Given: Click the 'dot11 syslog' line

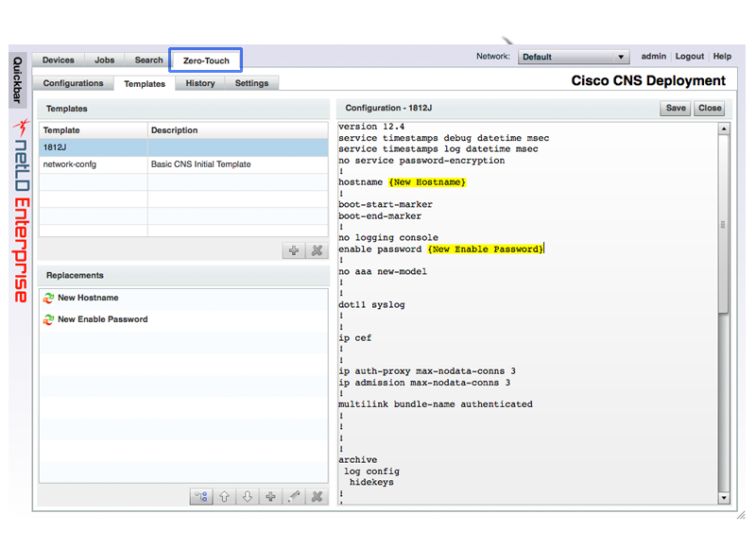Looking at the screenshot, I should point(371,305).
